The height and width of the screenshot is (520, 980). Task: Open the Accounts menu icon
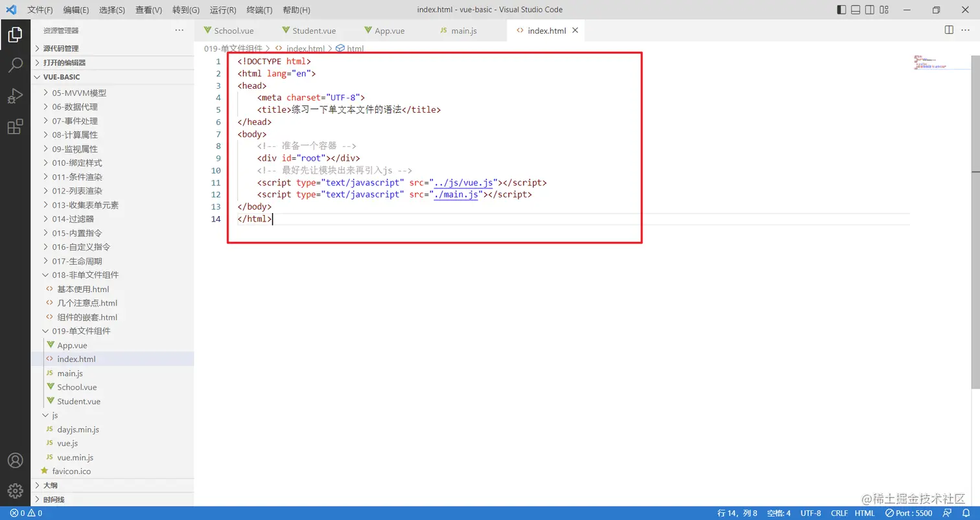[x=15, y=460]
